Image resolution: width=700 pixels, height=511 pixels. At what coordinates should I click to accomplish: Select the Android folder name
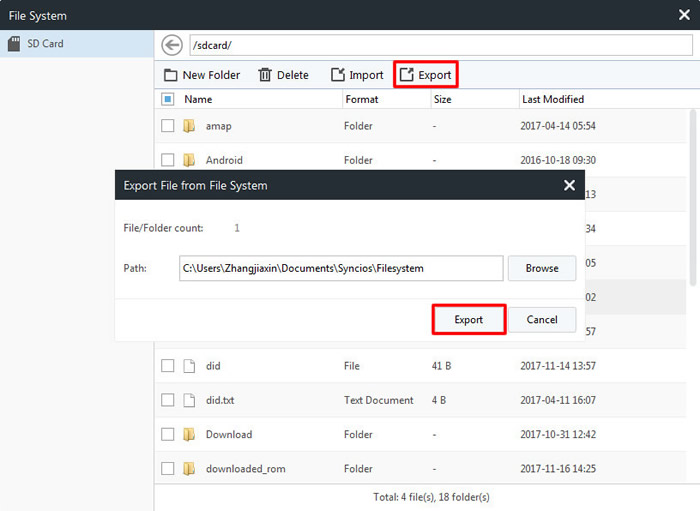[224, 160]
